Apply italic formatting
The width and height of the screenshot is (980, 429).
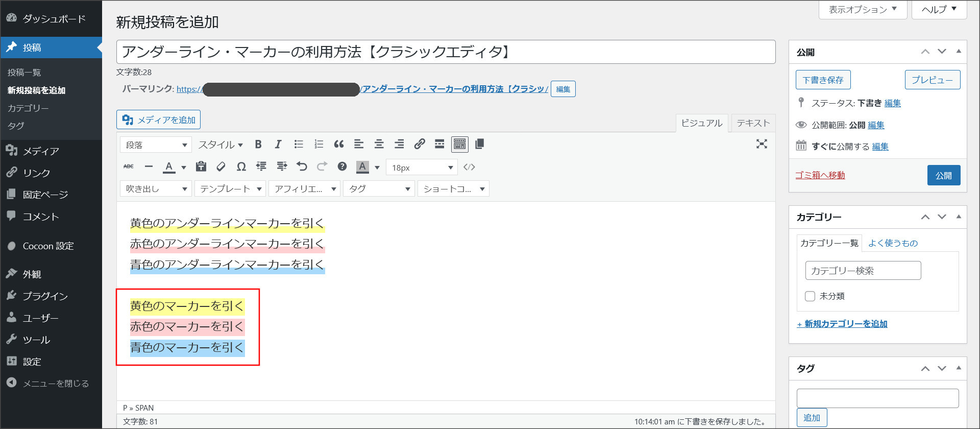(x=278, y=145)
